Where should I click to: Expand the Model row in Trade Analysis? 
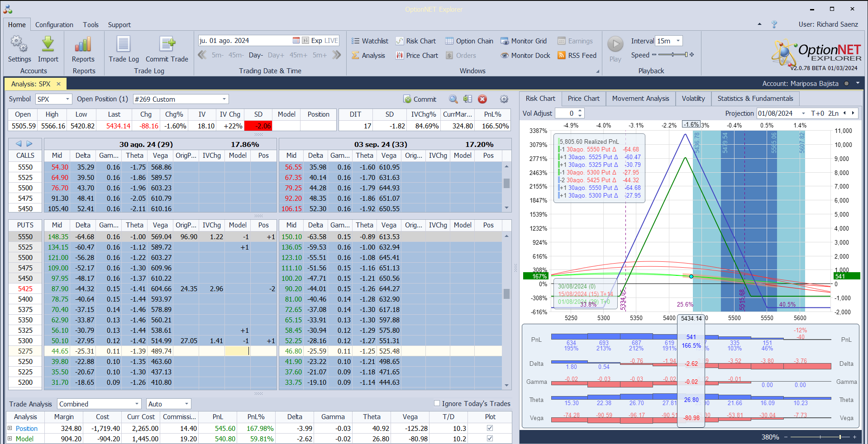point(10,439)
